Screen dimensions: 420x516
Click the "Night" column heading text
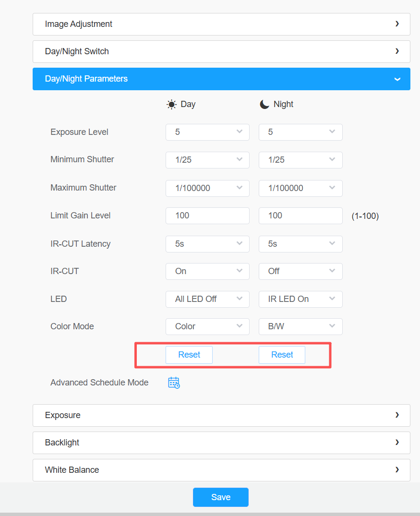[283, 104]
